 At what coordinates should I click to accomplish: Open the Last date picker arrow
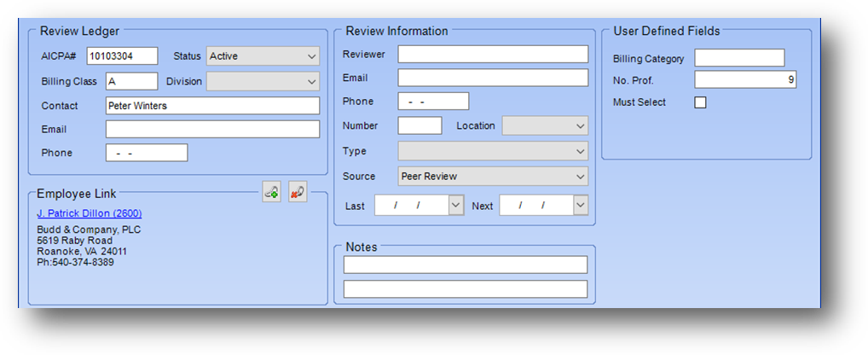tap(455, 205)
